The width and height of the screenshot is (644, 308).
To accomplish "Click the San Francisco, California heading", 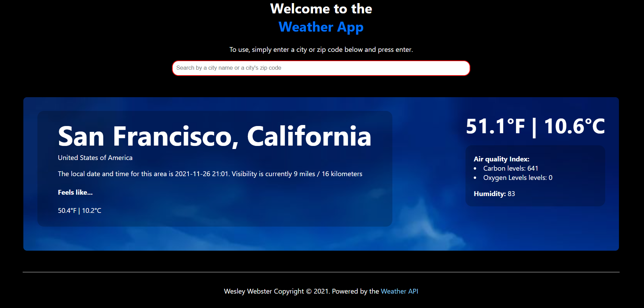I will (x=215, y=136).
